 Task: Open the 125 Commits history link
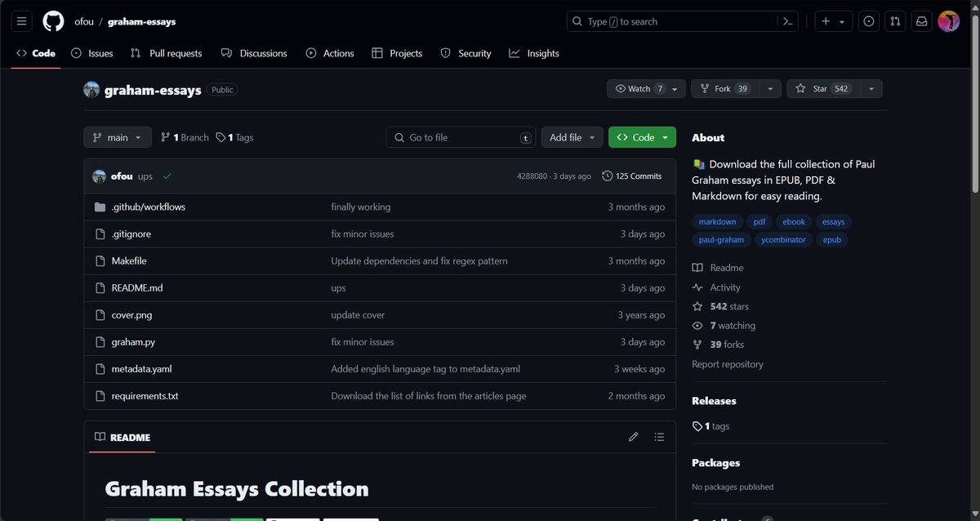pos(632,176)
